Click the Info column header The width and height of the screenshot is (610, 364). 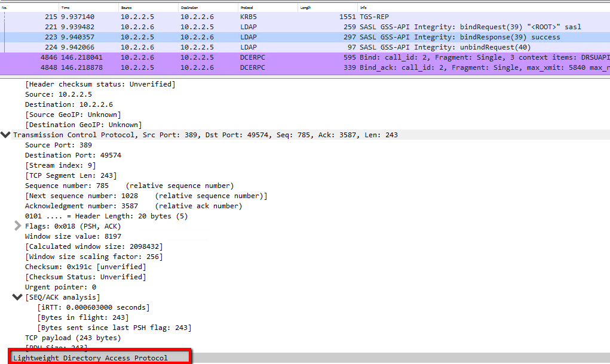pos(364,7)
